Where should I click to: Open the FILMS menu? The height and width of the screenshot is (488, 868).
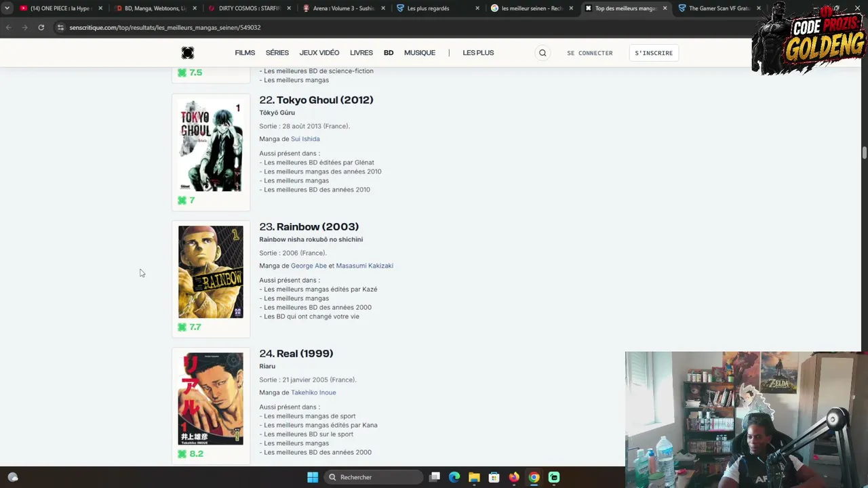coord(245,53)
